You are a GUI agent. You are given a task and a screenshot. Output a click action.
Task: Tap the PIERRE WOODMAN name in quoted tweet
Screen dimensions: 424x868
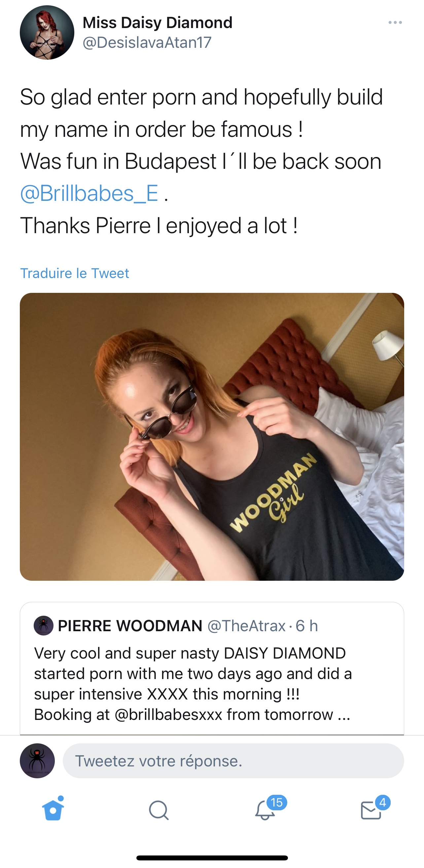pos(130,626)
